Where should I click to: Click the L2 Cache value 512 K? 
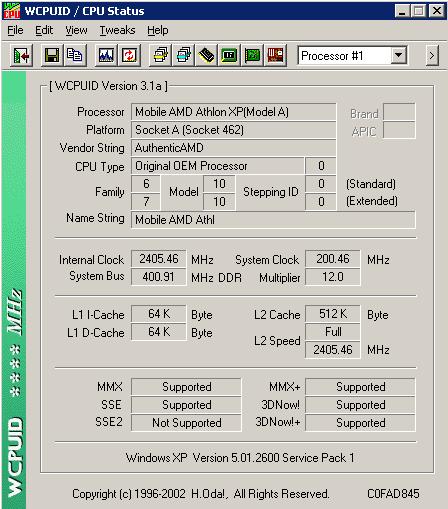333,314
